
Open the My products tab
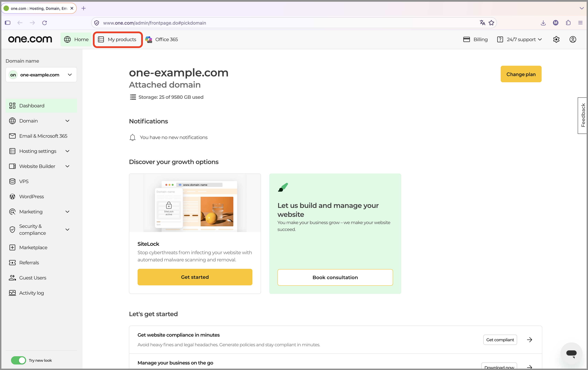point(117,39)
